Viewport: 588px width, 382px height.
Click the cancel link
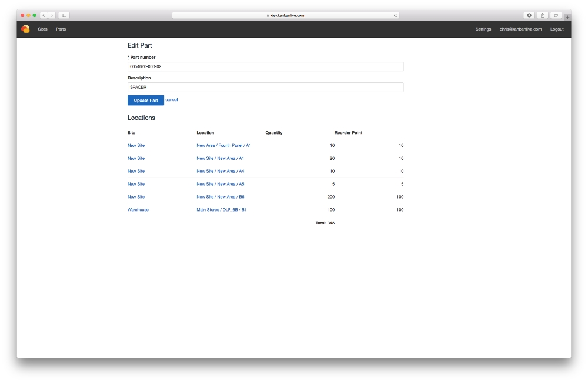(172, 100)
